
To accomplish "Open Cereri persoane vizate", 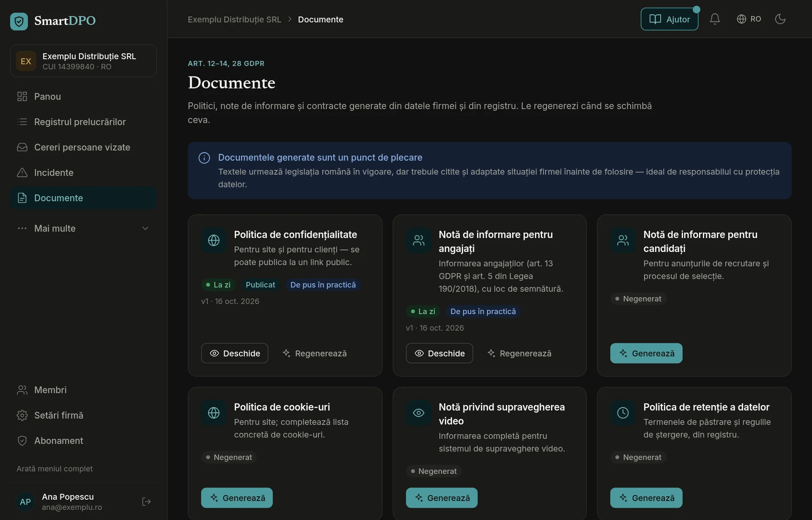I will (x=83, y=147).
